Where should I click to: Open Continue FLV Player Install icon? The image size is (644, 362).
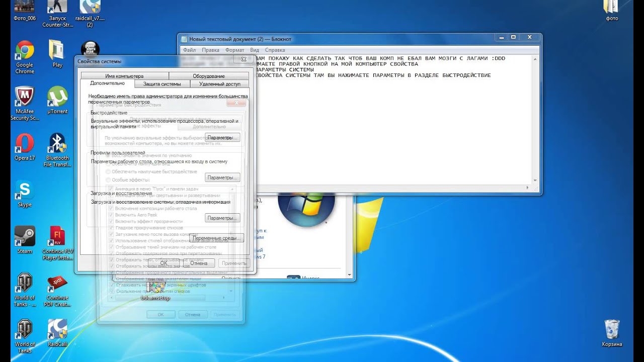pos(57,243)
